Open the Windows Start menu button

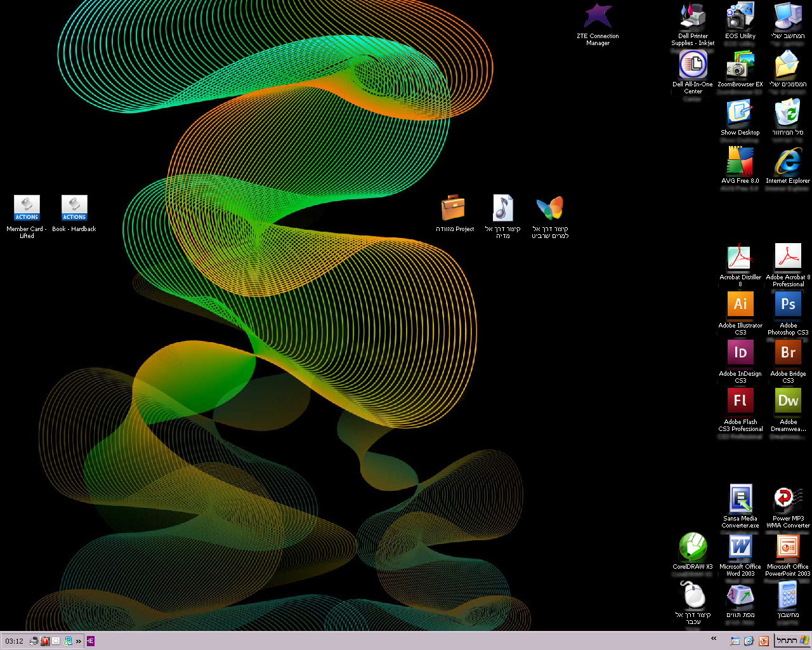[793, 641]
